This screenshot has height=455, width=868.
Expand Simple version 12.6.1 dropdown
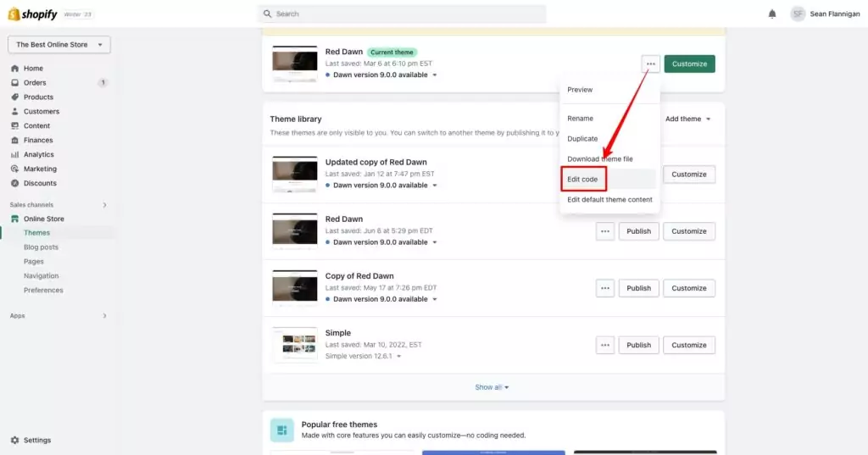pyautogui.click(x=398, y=357)
